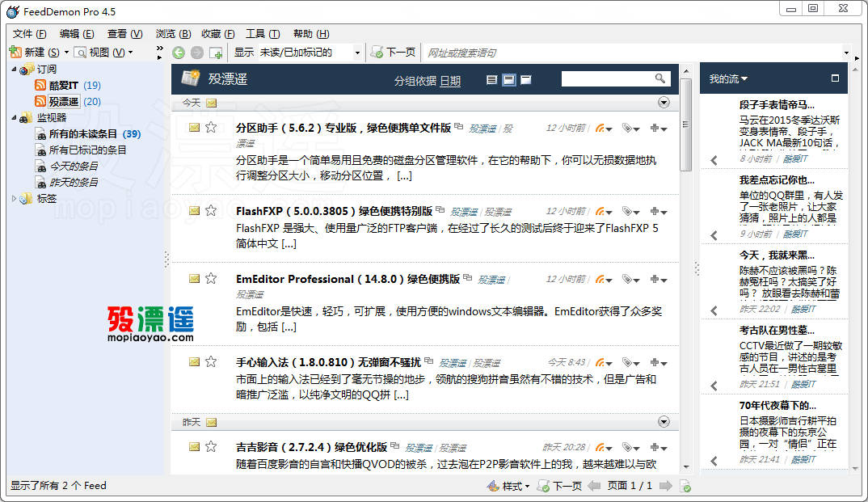Star the 吉吉影音 article
The width and height of the screenshot is (868, 502).
coord(211,446)
